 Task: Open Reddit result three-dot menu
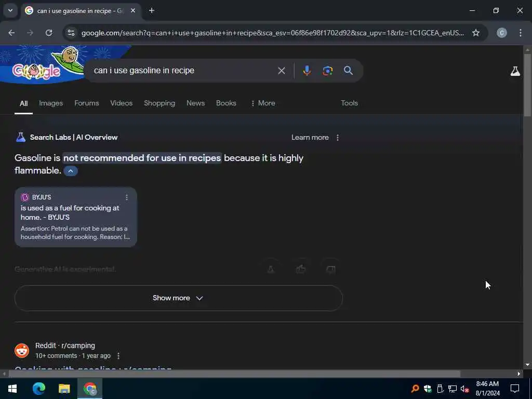[x=118, y=356]
